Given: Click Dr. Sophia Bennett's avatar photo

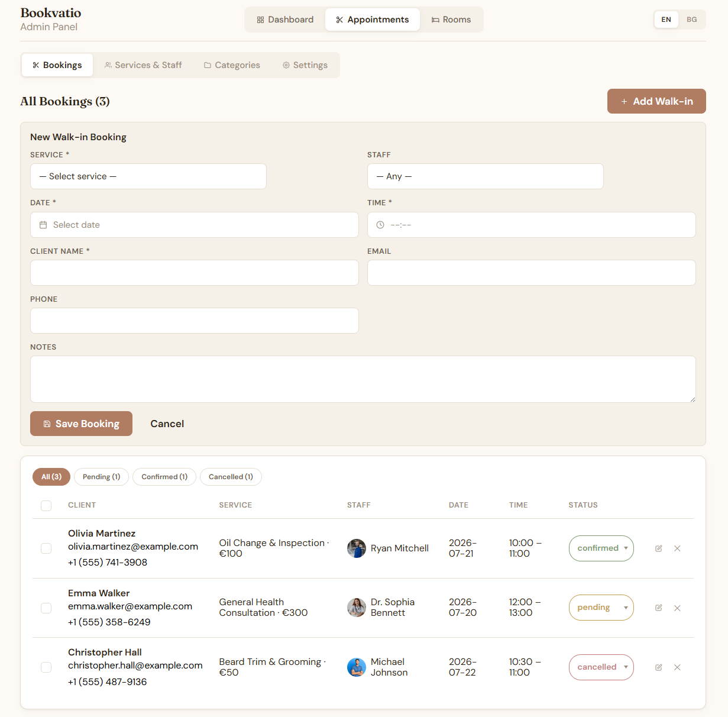Looking at the screenshot, I should [356, 608].
